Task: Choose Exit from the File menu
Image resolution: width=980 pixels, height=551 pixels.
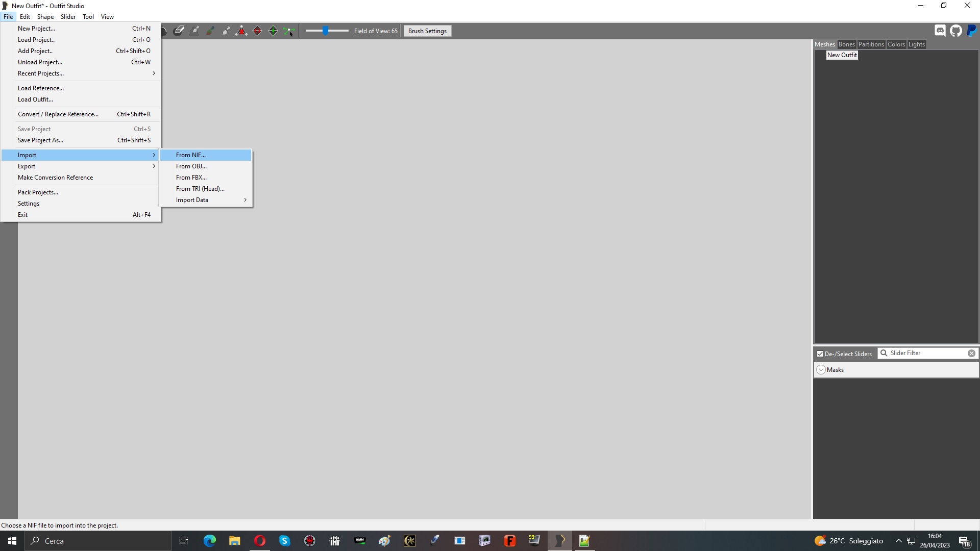Action: [81, 215]
